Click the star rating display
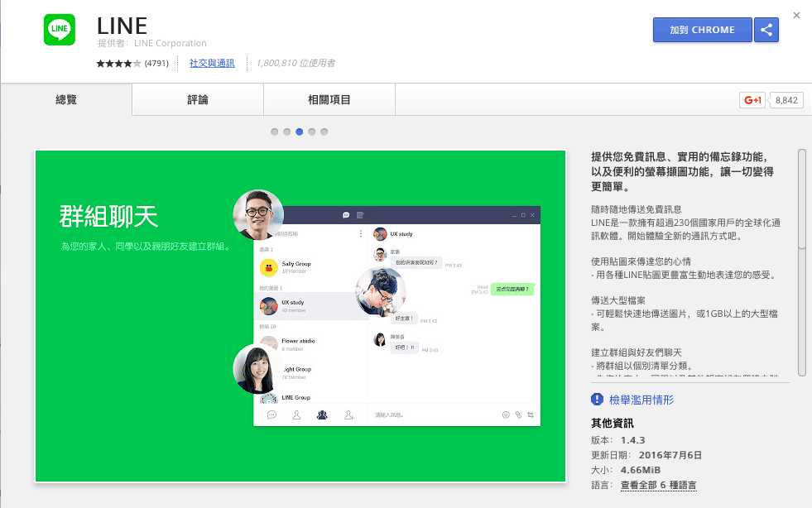Screen dimensions: 812x508 click(118, 63)
